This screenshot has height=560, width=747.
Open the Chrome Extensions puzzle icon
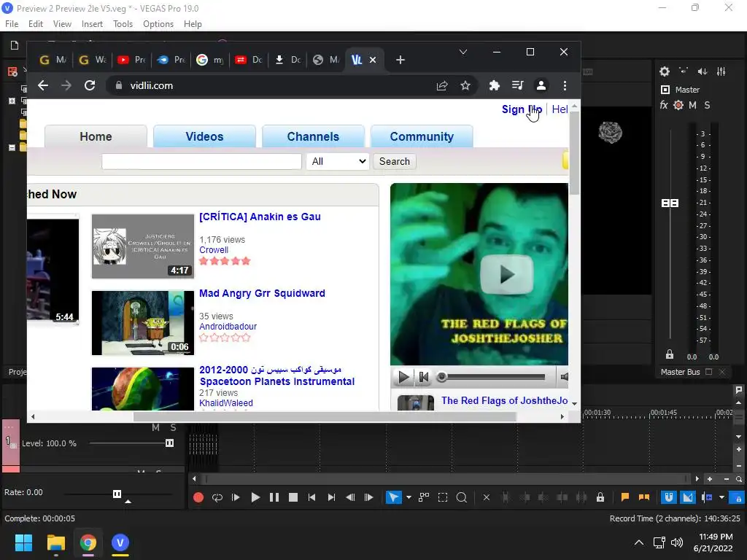click(494, 86)
